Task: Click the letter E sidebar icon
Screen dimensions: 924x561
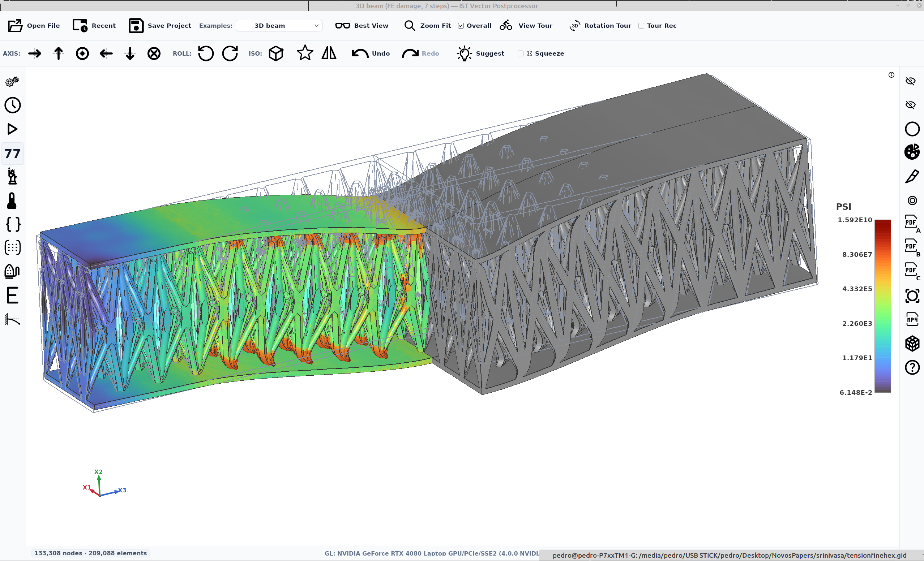Action: 12,295
